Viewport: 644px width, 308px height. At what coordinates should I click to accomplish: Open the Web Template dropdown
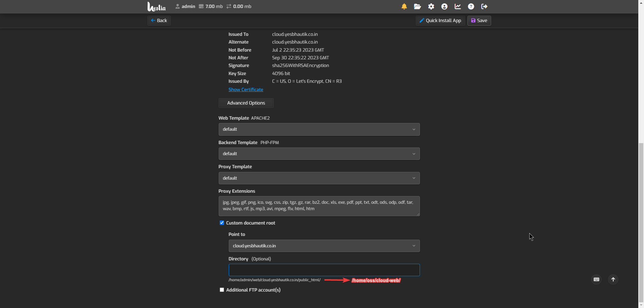(x=319, y=129)
